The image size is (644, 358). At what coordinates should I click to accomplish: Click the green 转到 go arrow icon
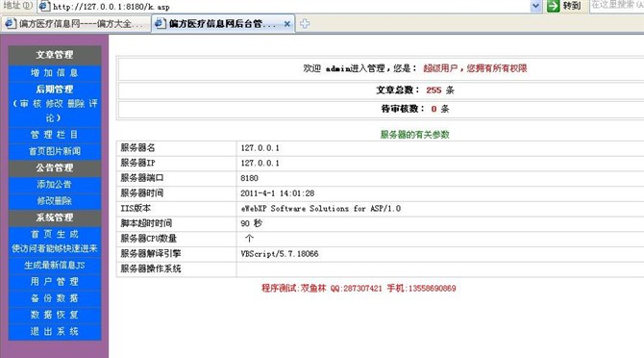(554, 6)
